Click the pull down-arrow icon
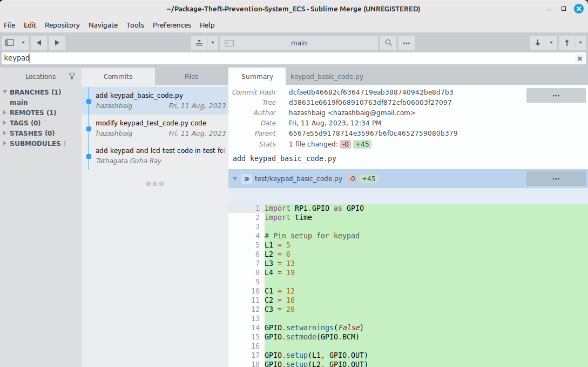 click(x=537, y=43)
